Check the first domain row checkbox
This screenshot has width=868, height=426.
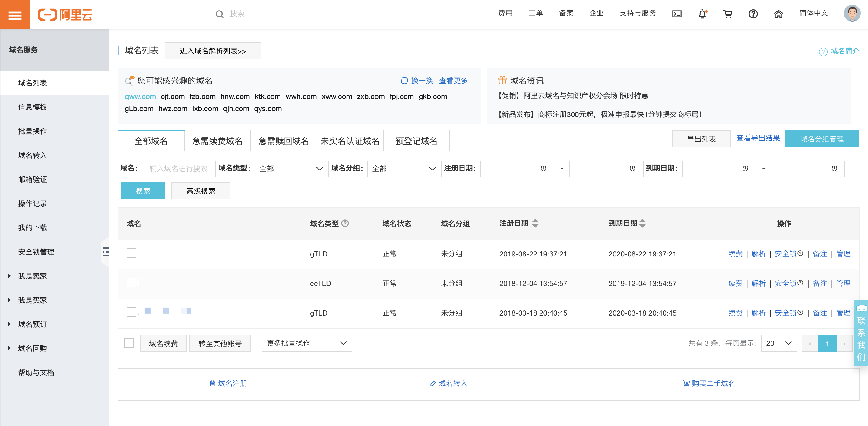coord(131,253)
